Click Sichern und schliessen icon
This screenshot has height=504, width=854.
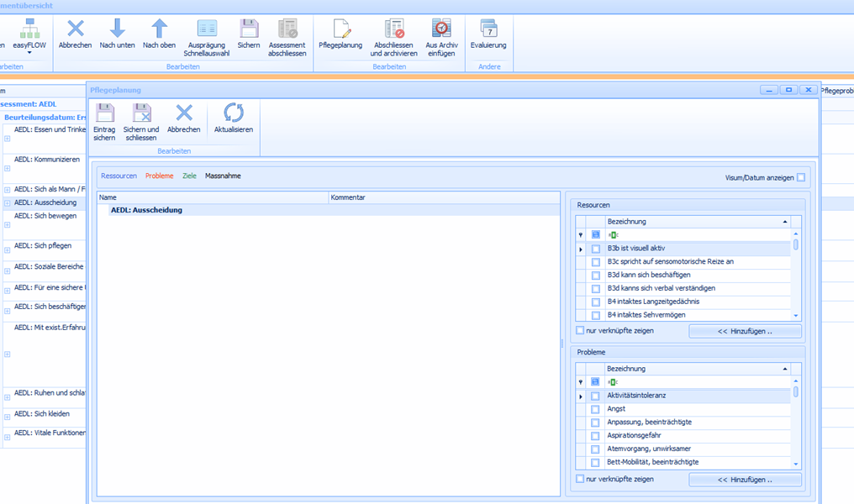click(141, 114)
